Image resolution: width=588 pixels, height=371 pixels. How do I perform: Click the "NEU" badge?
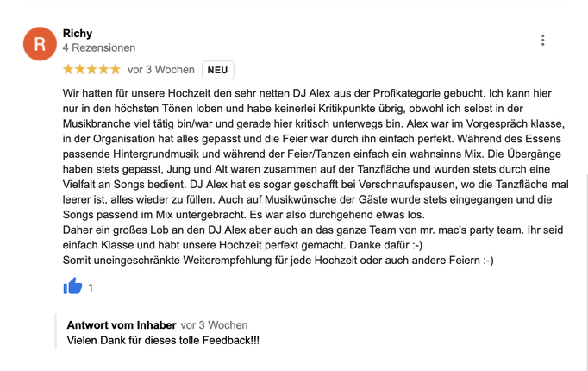tap(218, 70)
